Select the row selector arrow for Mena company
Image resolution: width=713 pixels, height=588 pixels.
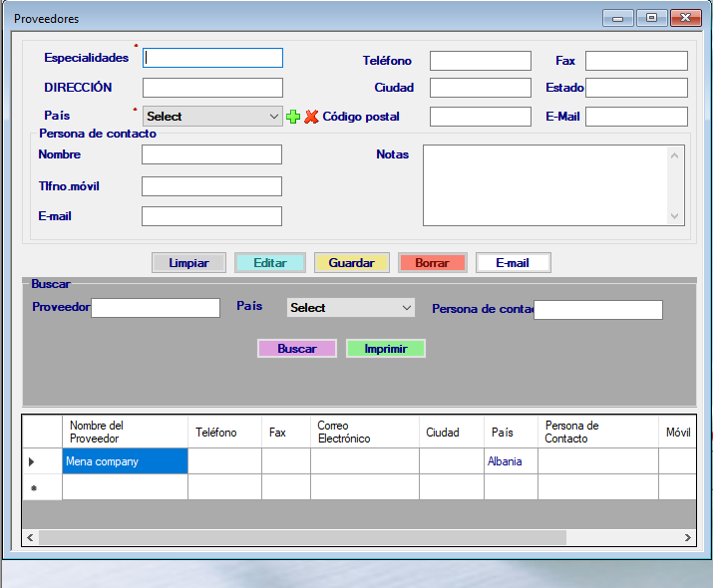32,461
